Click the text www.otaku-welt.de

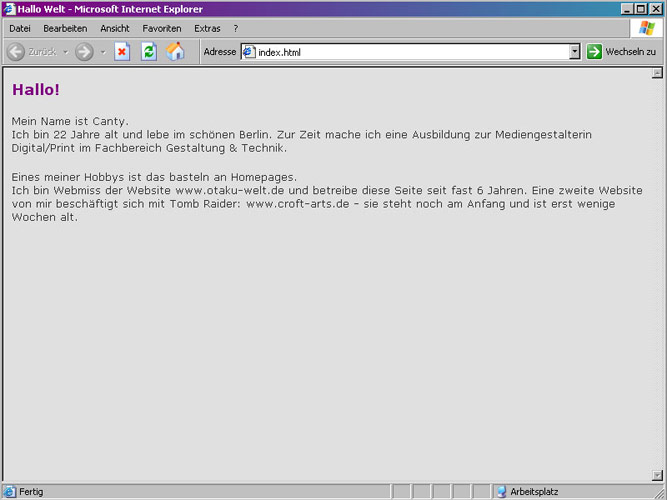coord(230,190)
